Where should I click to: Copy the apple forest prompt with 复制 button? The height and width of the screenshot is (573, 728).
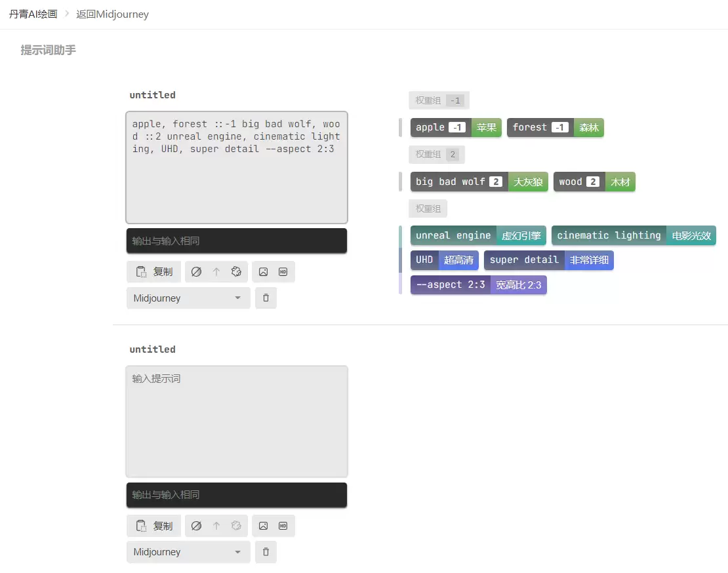click(153, 272)
